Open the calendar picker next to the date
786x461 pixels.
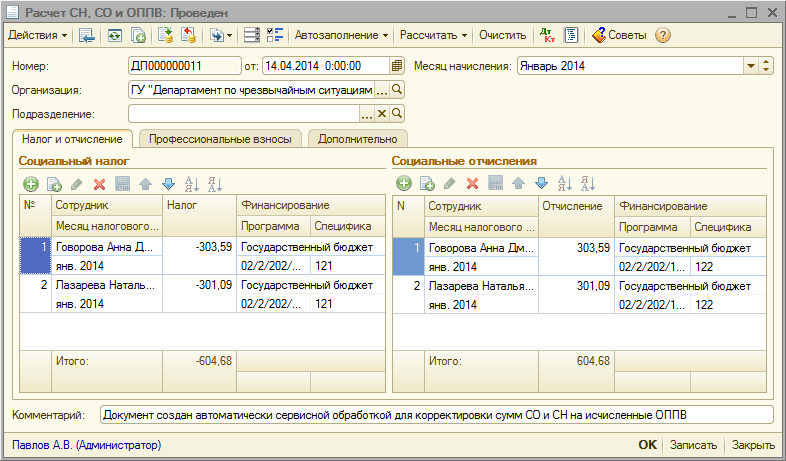click(x=397, y=67)
